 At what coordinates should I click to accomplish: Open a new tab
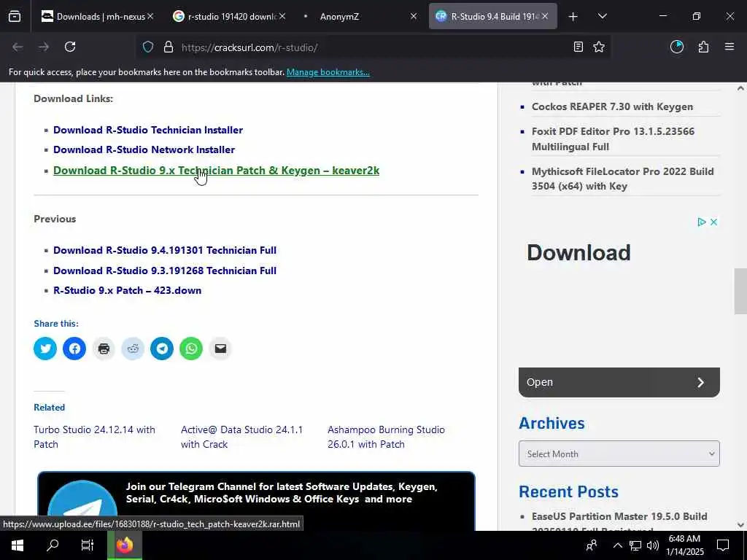point(573,17)
